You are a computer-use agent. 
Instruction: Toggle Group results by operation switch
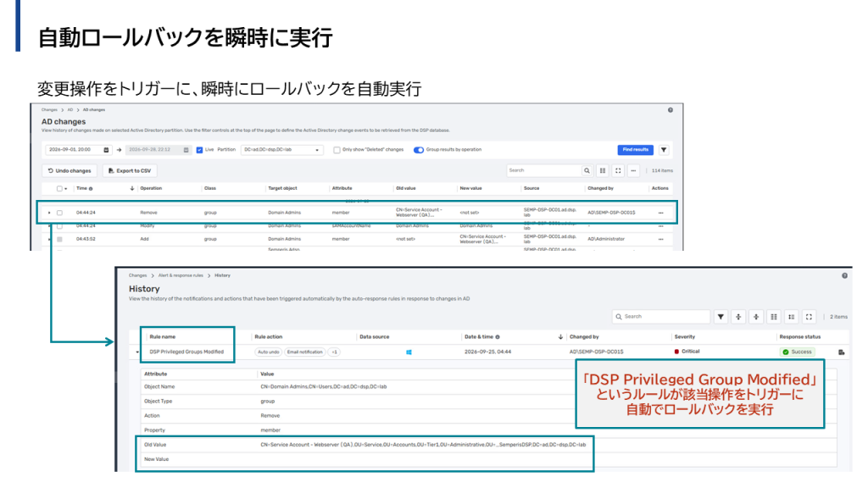[419, 150]
